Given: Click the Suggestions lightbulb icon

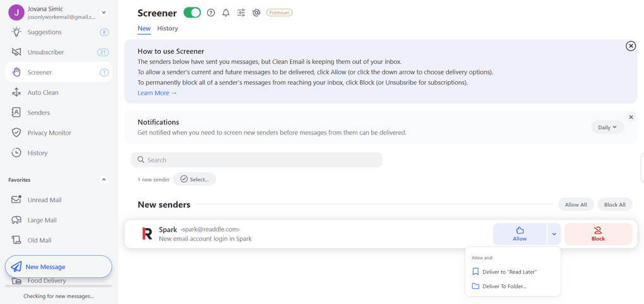Looking at the screenshot, I should pyautogui.click(x=16, y=32).
